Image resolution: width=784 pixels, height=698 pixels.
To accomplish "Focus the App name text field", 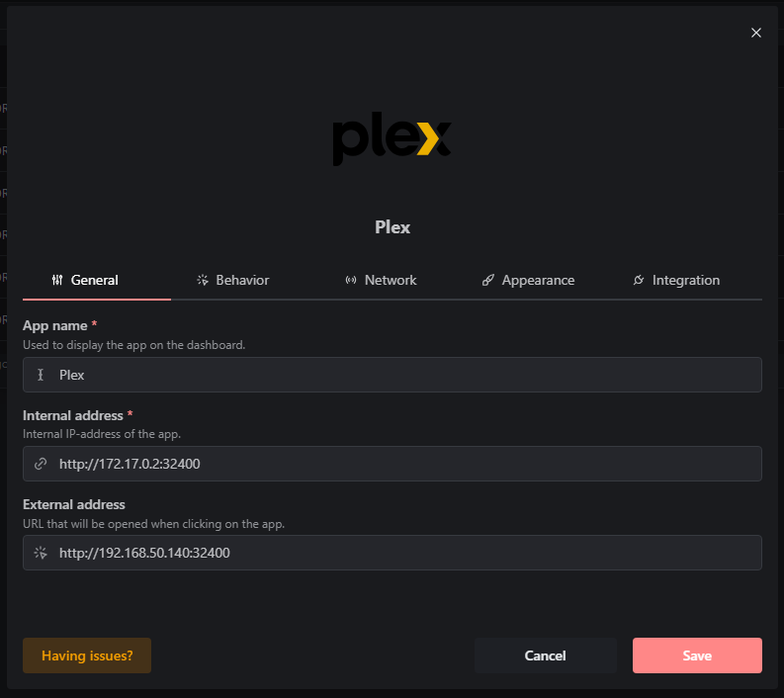I will pos(392,375).
